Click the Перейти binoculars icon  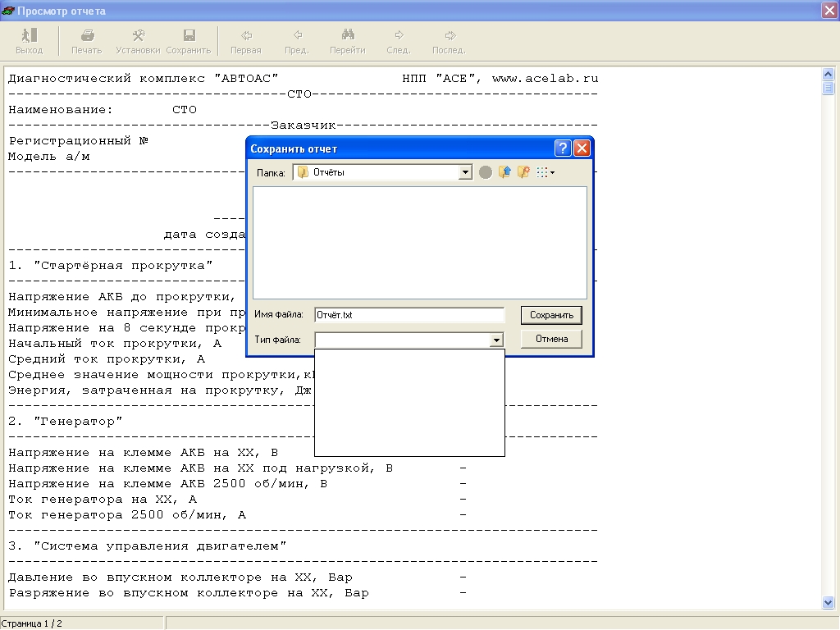348,40
